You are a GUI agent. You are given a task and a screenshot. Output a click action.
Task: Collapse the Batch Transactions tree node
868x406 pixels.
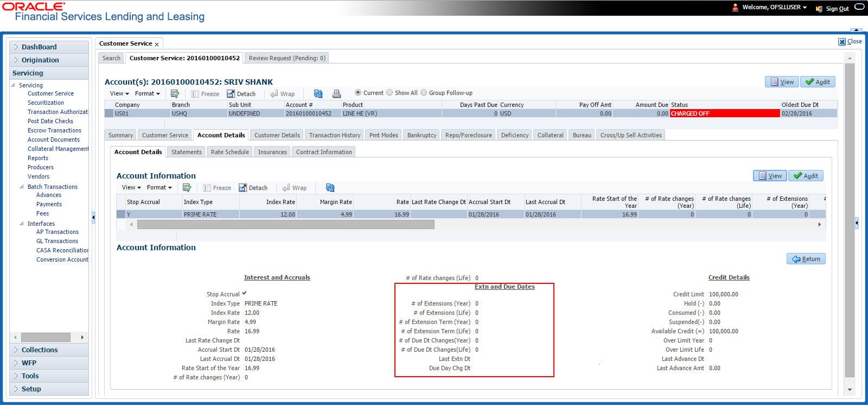(22, 187)
